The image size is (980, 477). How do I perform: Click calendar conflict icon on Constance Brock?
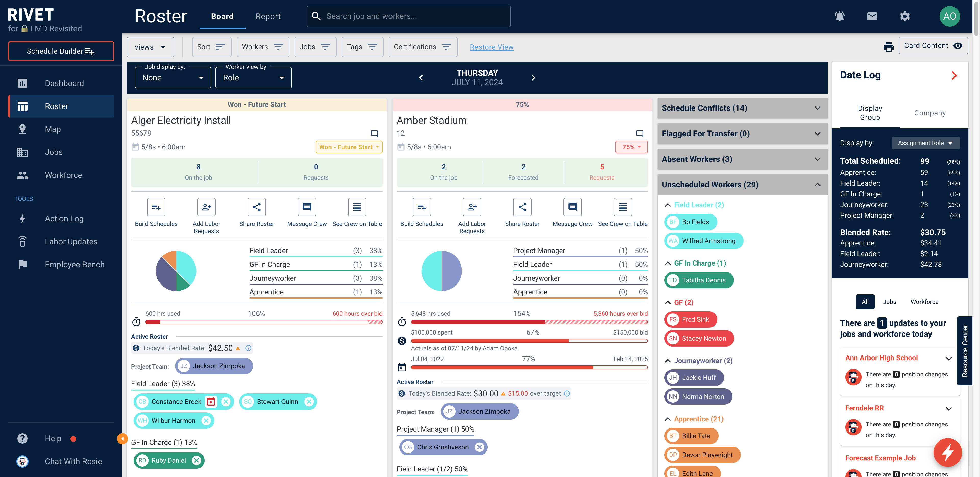point(211,402)
